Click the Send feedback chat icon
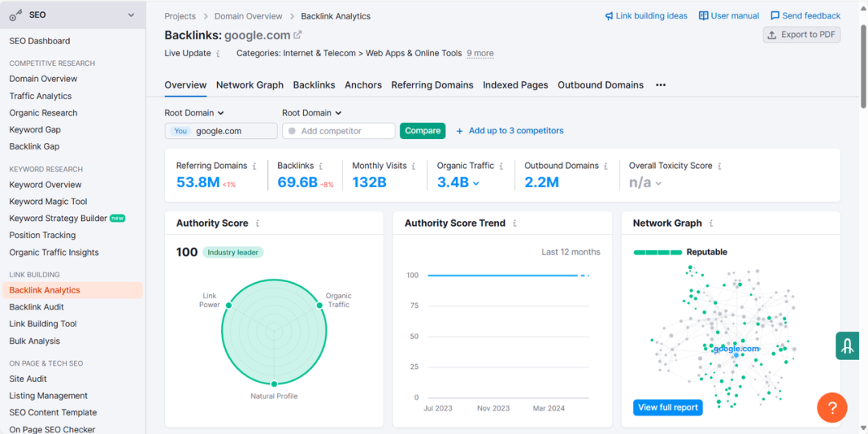868x434 pixels. pos(775,16)
